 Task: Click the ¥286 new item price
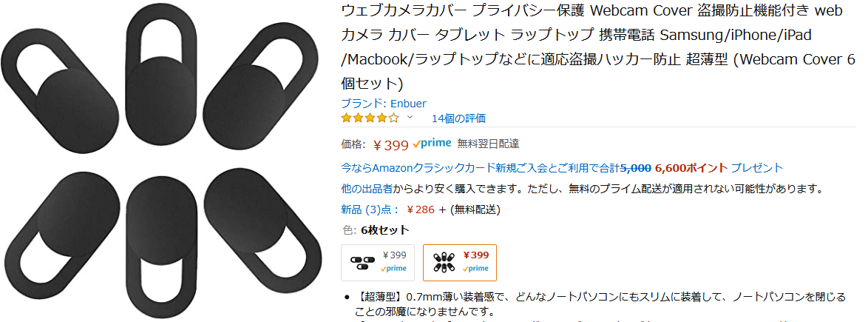421,209
